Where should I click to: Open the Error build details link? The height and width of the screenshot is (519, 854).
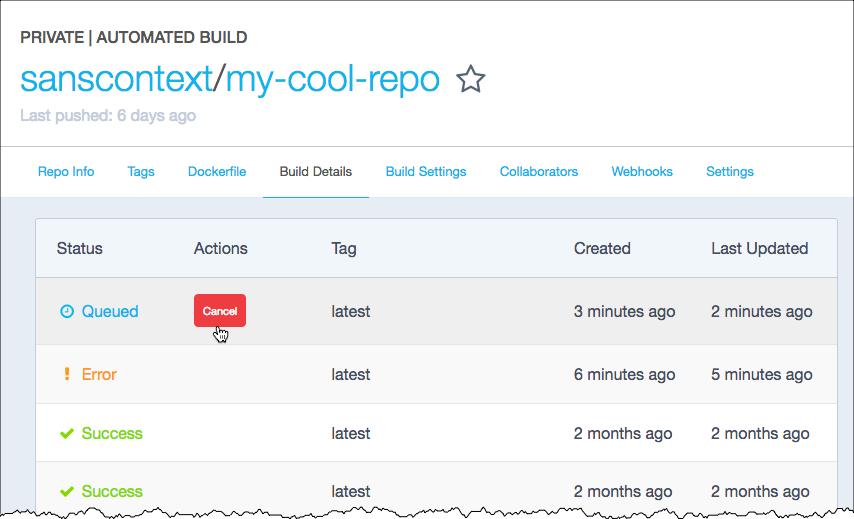pyautogui.click(x=99, y=375)
